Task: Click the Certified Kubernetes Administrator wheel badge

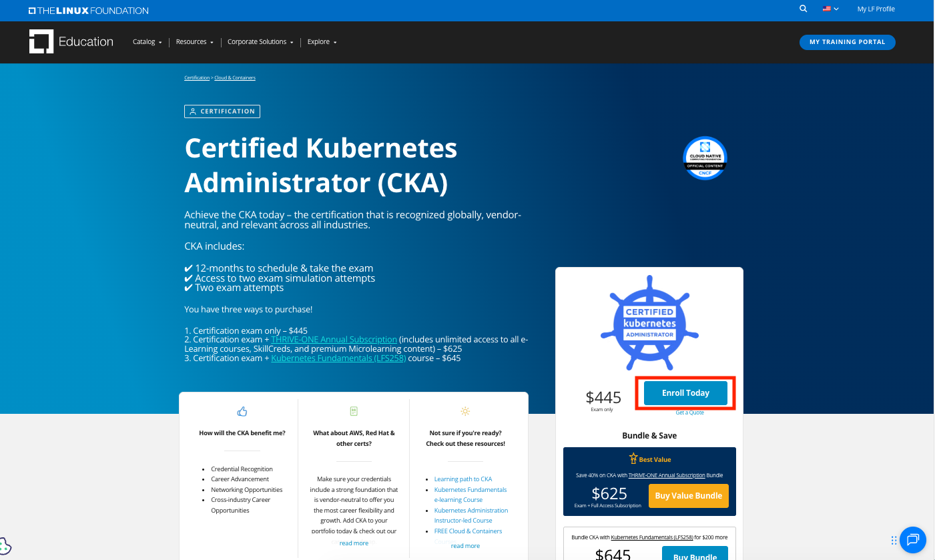Action: tap(649, 322)
